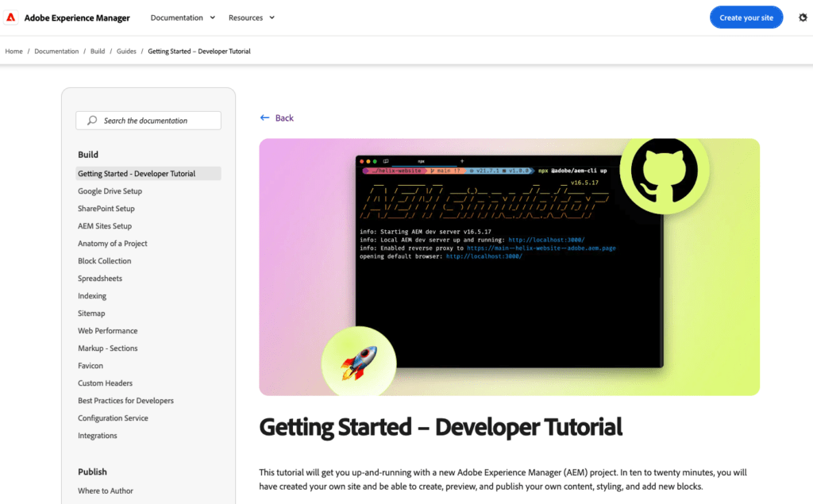Open the settings gear icon
The width and height of the screenshot is (813, 504).
pyautogui.click(x=803, y=17)
